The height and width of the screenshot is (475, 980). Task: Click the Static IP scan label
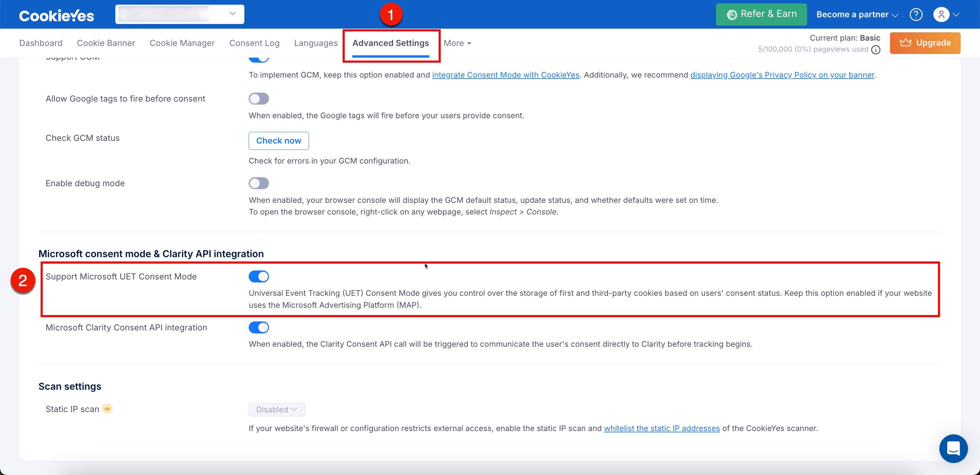[x=72, y=409]
